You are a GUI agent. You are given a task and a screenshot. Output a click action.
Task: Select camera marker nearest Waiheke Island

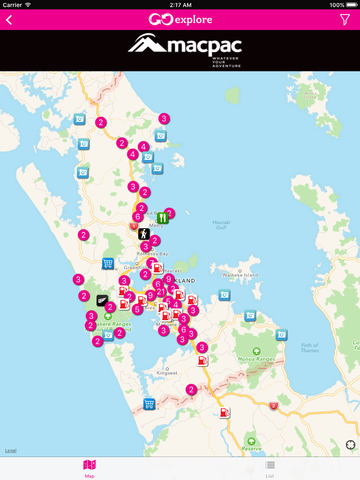(225, 295)
